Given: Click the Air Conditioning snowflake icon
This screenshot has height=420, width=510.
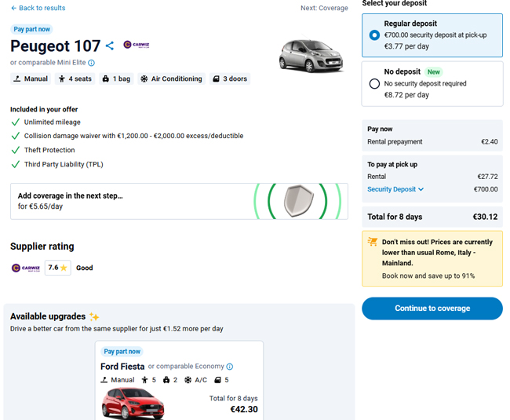Looking at the screenshot, I should (144, 79).
